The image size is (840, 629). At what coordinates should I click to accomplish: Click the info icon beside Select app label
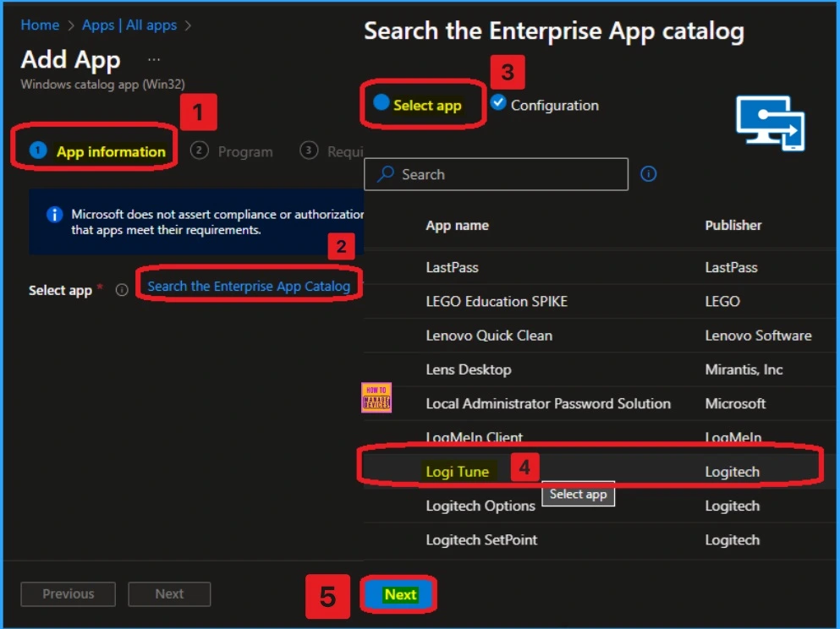coord(122,290)
